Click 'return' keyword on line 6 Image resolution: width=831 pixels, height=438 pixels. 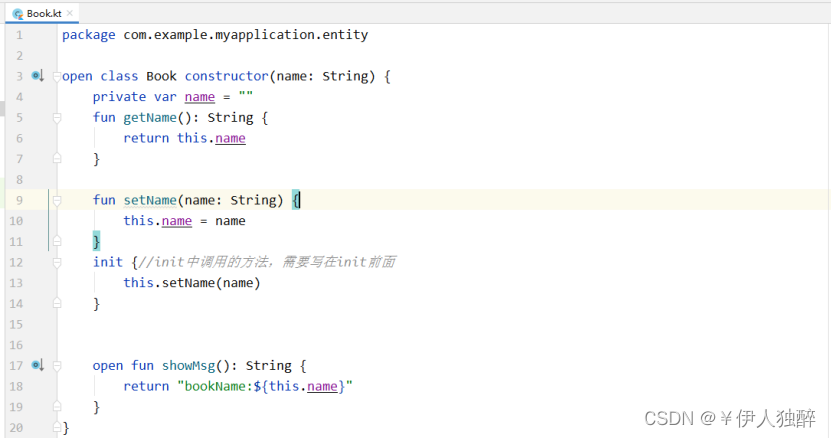[x=146, y=138]
